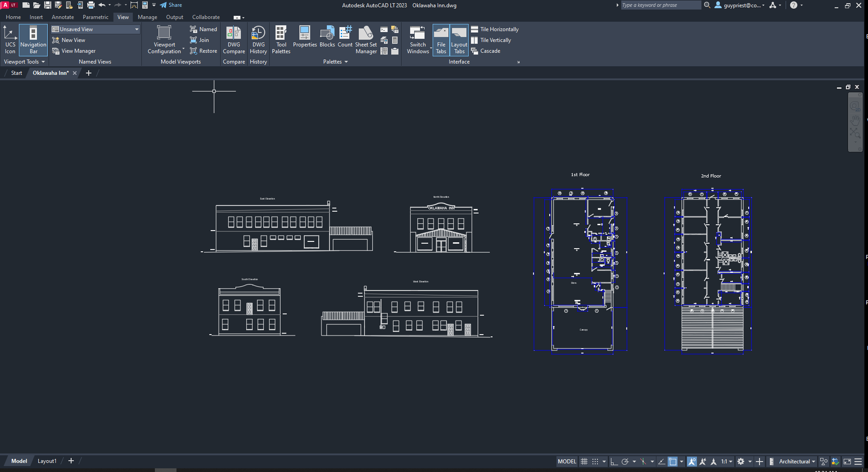
Task: Open Tool Palettes panel
Action: pos(281,39)
